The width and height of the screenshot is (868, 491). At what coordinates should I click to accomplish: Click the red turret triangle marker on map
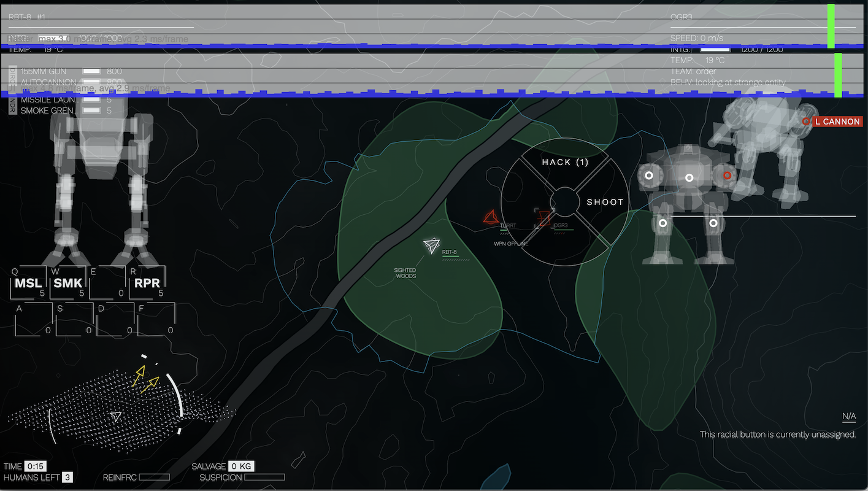490,217
